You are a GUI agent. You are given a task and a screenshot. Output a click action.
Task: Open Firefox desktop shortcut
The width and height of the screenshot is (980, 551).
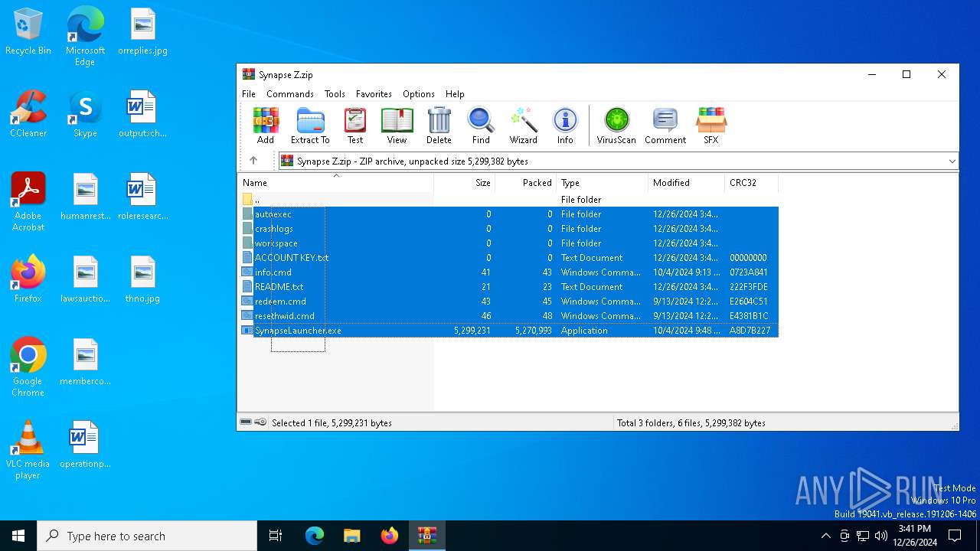pyautogui.click(x=28, y=279)
